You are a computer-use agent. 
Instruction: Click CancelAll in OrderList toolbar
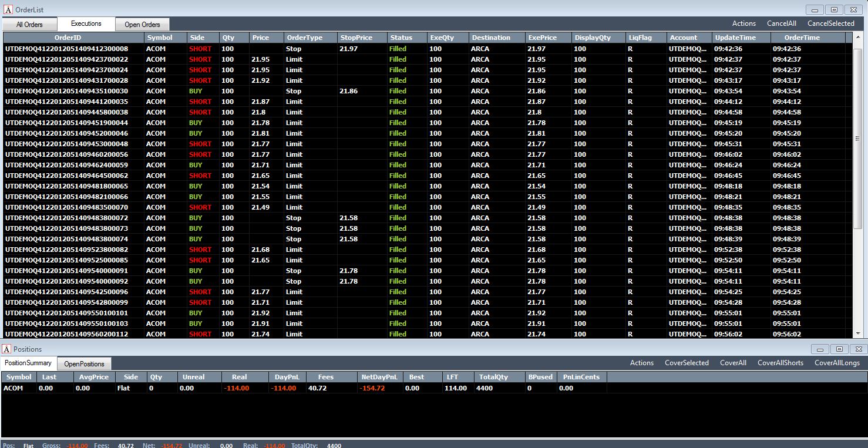tap(782, 23)
